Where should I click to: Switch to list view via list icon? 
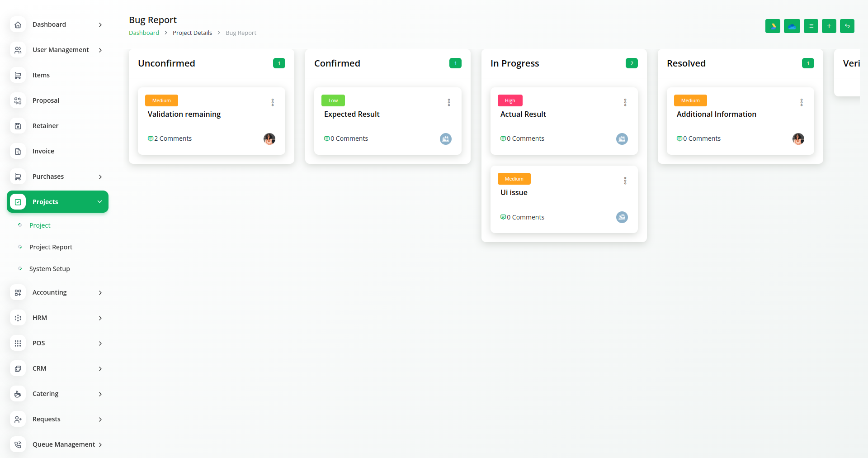click(811, 26)
